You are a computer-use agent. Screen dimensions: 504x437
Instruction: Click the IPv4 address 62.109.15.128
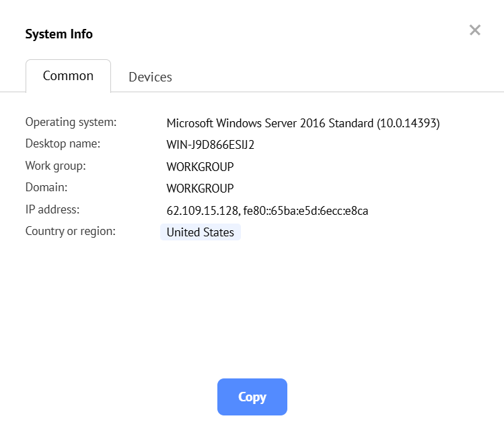202,211
